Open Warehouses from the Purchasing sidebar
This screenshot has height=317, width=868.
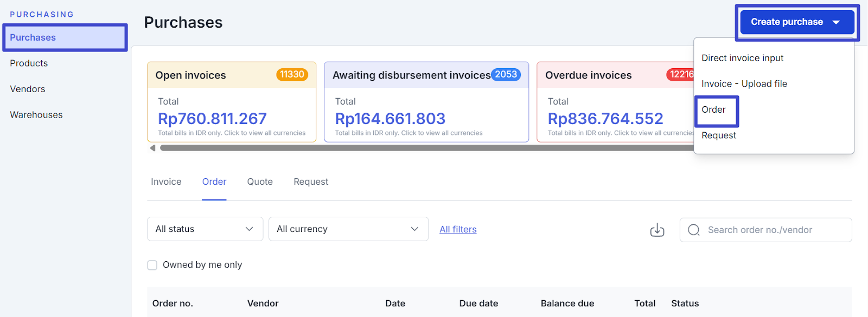pyautogui.click(x=36, y=115)
